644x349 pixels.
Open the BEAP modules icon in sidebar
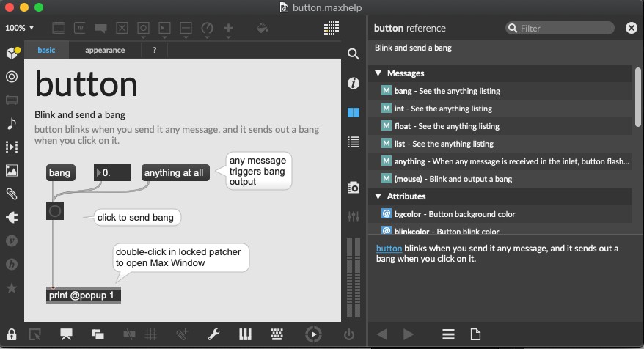coord(12,264)
